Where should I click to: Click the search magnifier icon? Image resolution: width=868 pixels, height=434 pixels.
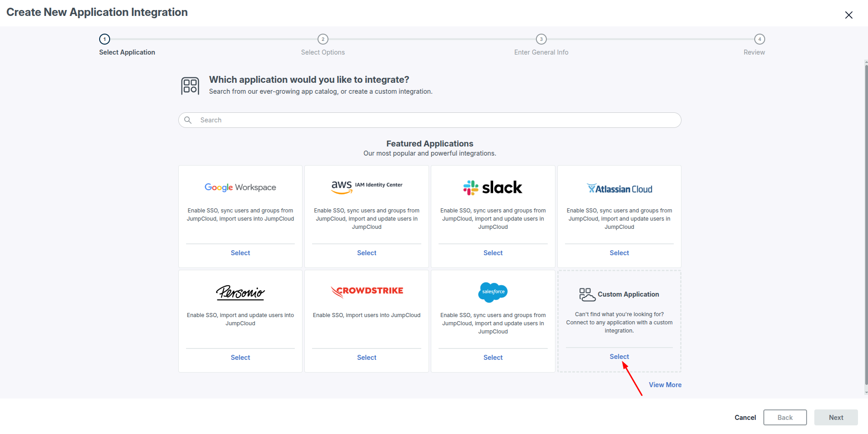pos(188,120)
